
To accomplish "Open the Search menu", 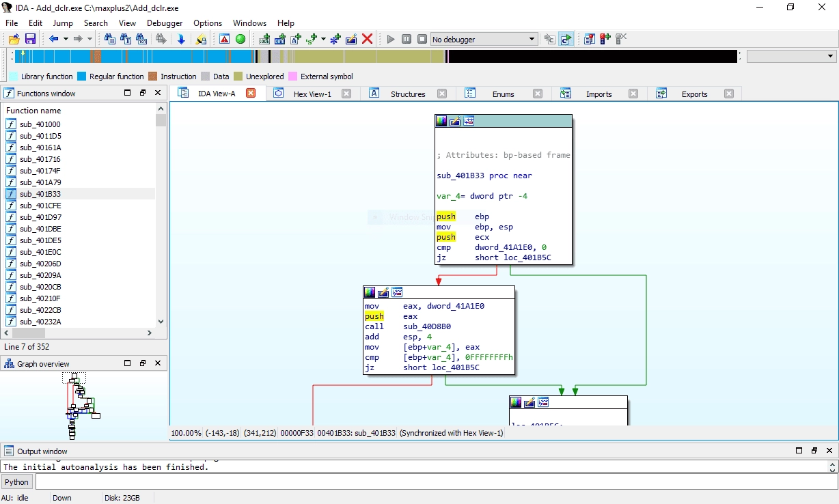I will click(96, 23).
